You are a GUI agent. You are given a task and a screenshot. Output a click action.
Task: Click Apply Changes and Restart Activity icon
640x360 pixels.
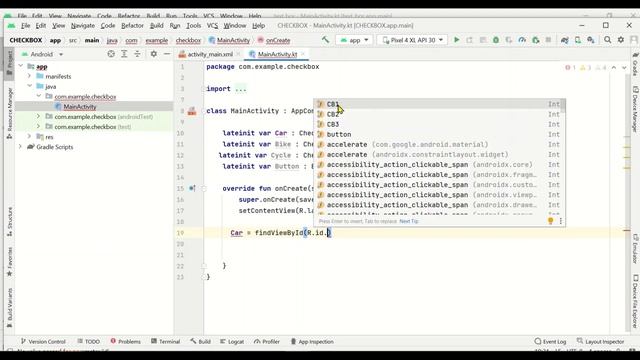tap(469, 40)
